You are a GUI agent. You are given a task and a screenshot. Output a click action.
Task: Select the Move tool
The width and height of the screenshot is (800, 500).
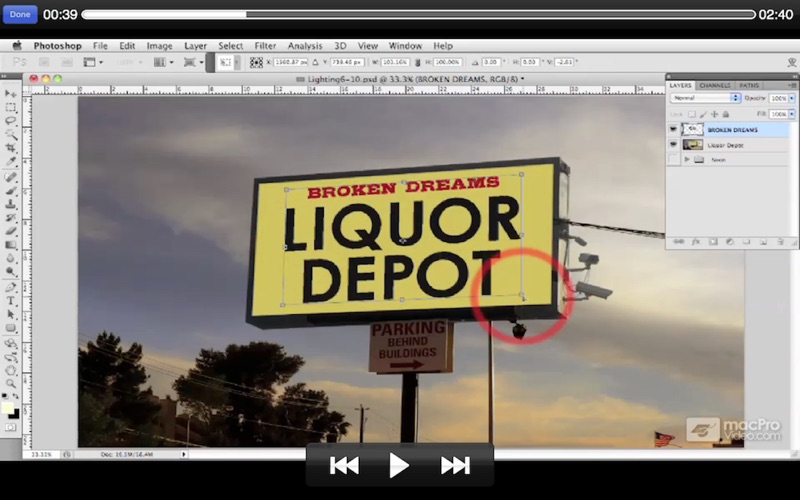[10, 94]
